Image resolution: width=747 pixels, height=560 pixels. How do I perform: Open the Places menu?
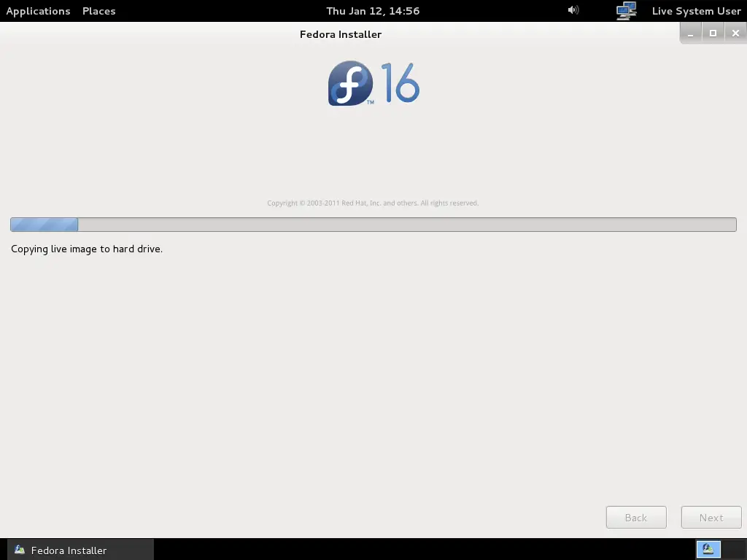98,11
